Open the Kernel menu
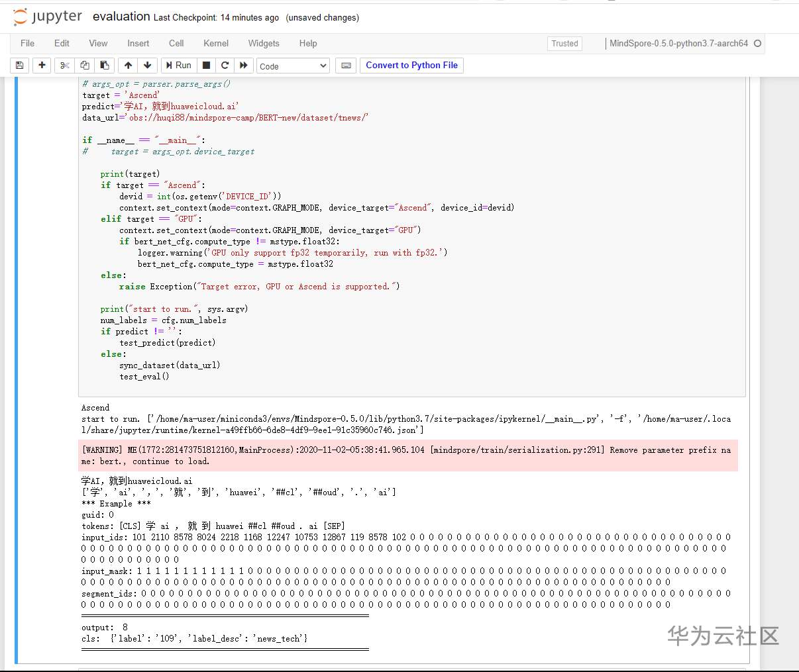The width and height of the screenshot is (799, 672). [215, 43]
